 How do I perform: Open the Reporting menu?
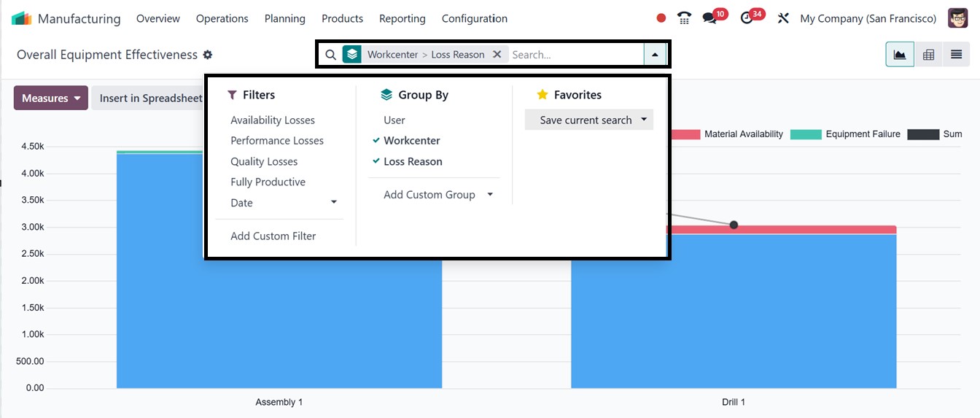402,18
